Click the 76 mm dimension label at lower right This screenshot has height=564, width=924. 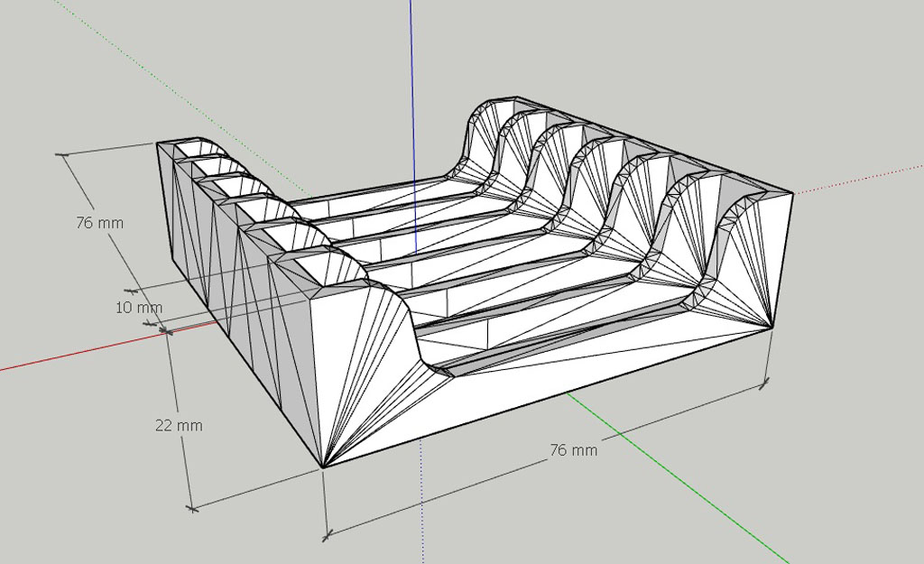click(573, 449)
